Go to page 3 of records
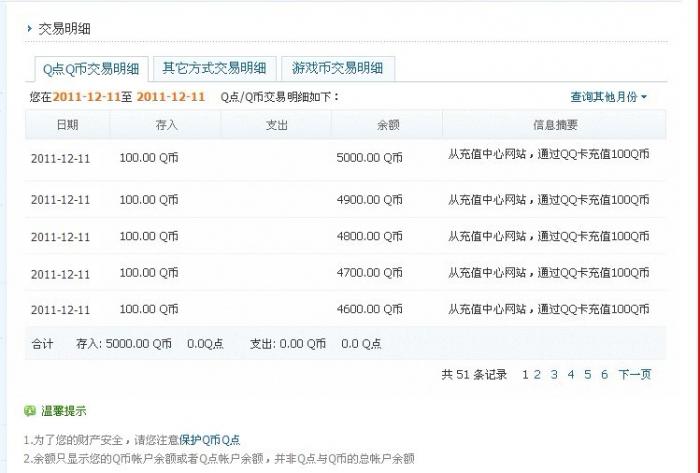The width and height of the screenshot is (700, 473). (554, 375)
